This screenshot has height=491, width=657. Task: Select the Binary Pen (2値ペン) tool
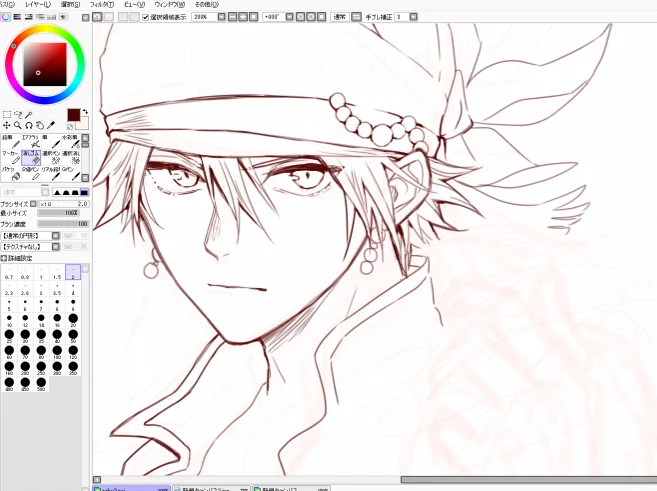point(31,173)
